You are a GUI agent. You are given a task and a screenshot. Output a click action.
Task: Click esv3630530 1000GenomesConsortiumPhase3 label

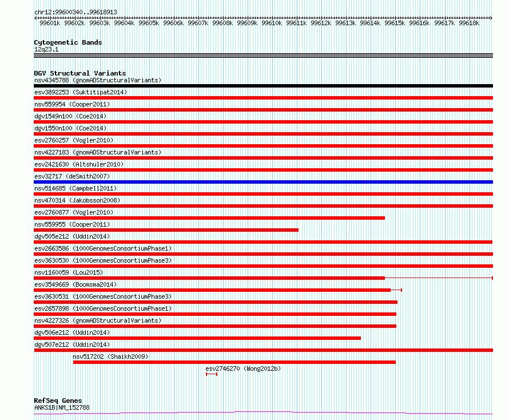point(103,260)
